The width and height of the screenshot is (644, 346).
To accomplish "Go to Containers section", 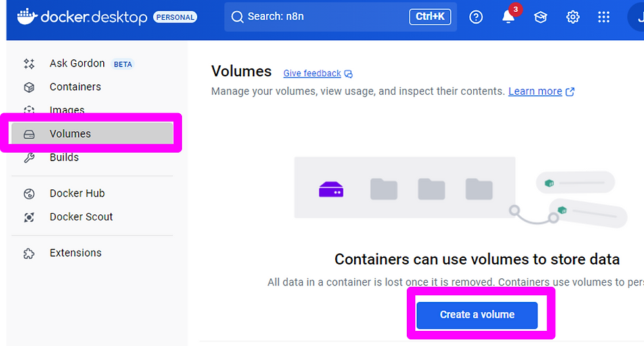I will point(75,87).
